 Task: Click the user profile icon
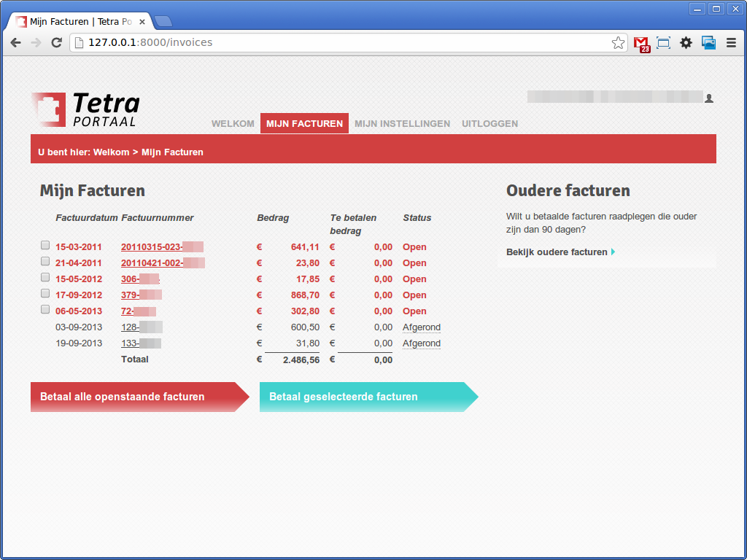click(x=709, y=98)
